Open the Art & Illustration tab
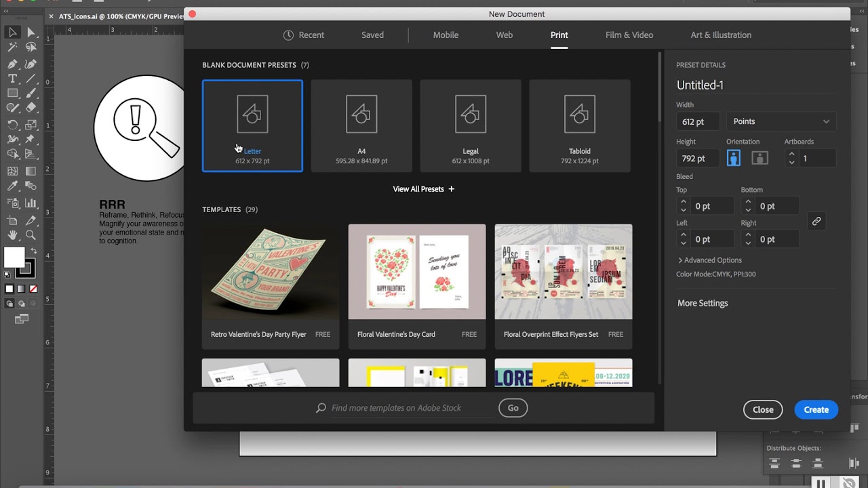Viewport: 868px width, 488px height. pyautogui.click(x=721, y=35)
